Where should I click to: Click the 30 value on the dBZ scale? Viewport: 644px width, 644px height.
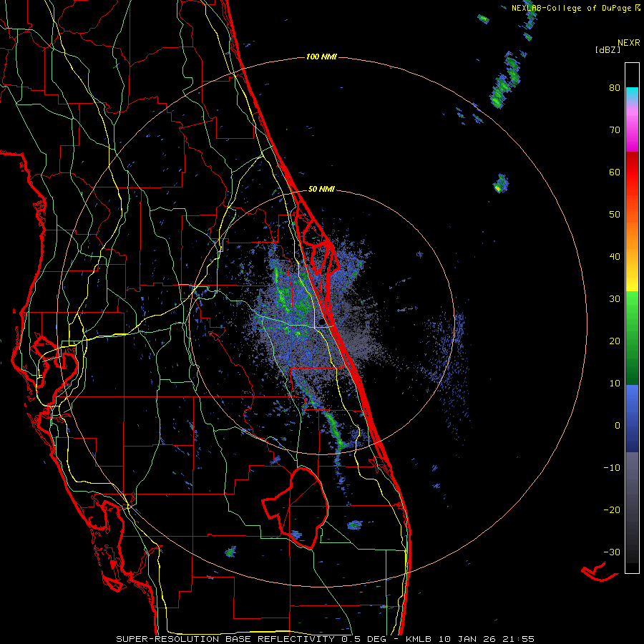615,299
